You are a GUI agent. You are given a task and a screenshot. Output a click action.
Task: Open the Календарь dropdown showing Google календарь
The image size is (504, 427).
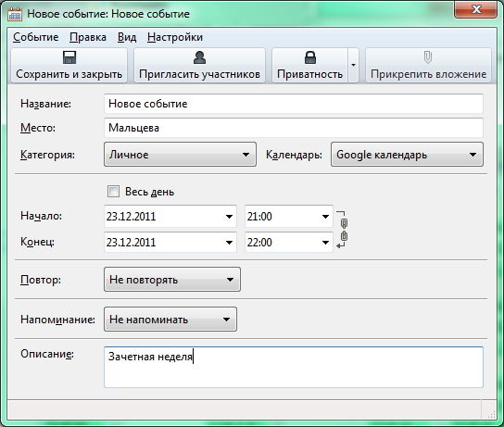(x=407, y=155)
